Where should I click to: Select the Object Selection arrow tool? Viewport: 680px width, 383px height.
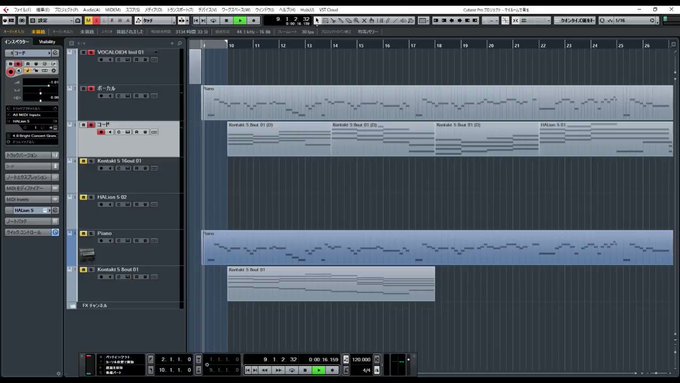[x=317, y=20]
